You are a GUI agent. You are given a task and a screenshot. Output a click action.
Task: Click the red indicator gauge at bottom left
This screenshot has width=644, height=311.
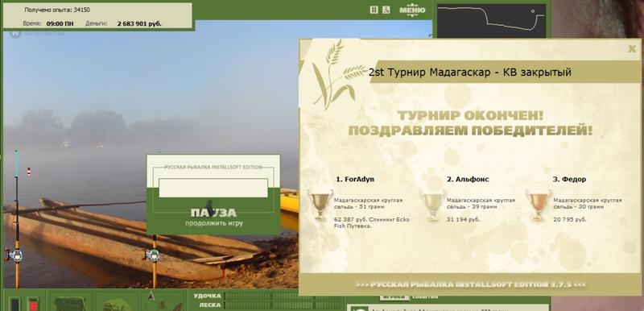click(33, 304)
